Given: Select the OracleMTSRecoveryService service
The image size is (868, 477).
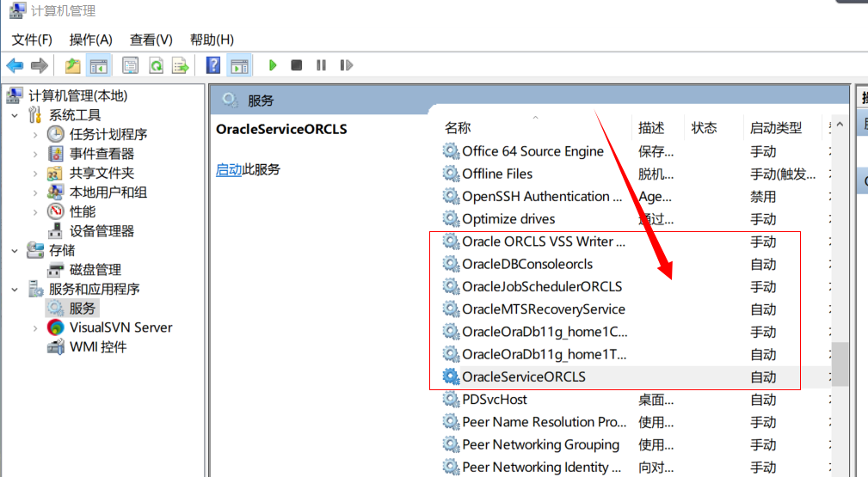Looking at the screenshot, I should coord(544,309).
